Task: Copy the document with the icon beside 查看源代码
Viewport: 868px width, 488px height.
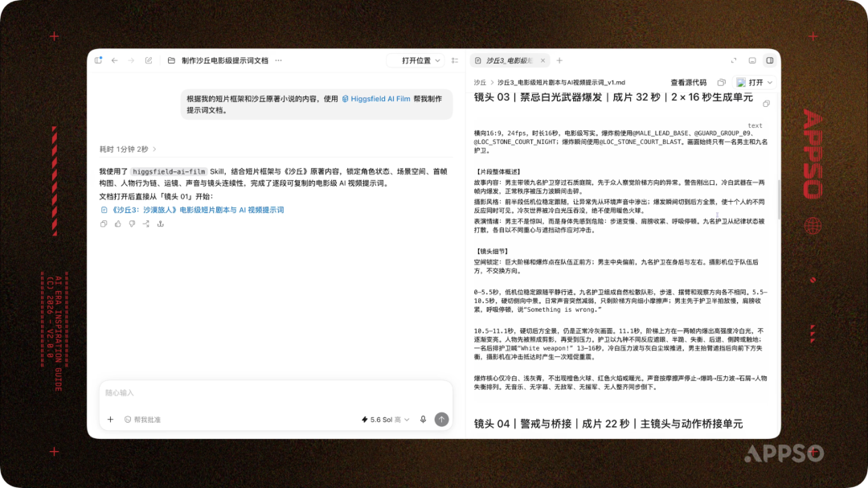Action: click(721, 83)
